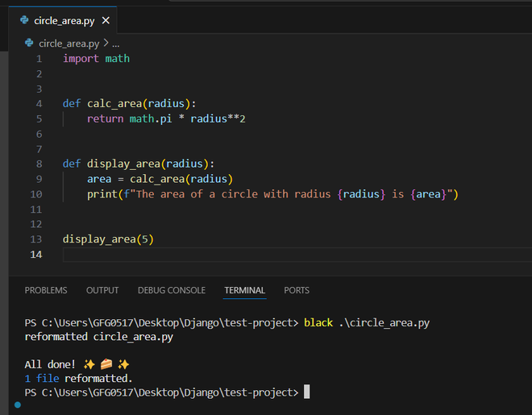Switch to the OUTPUT panel tab
This screenshot has height=415, width=532.
pyautogui.click(x=102, y=290)
